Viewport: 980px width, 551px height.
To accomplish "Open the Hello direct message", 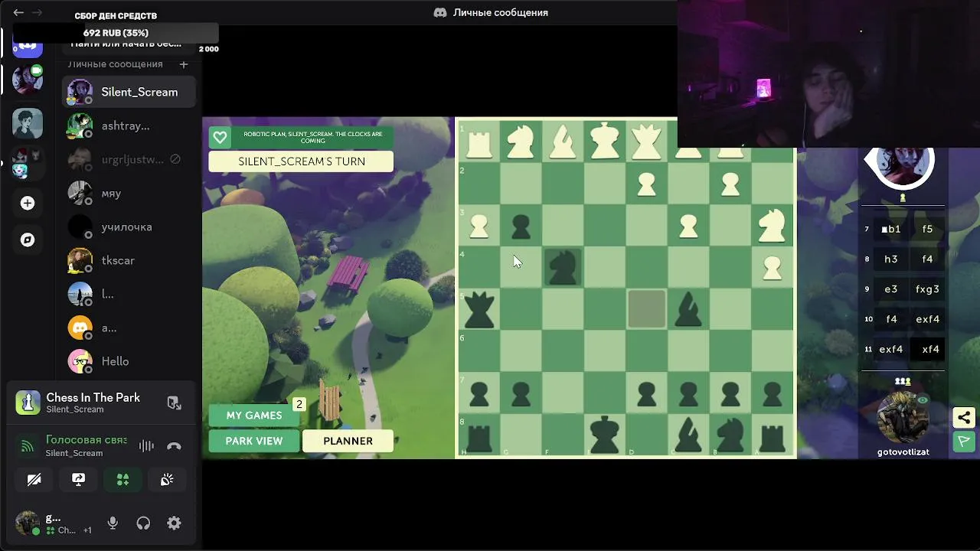I will tap(129, 361).
